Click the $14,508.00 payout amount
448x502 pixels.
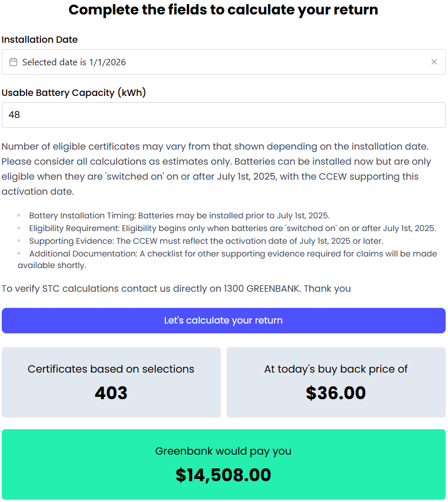223,475
